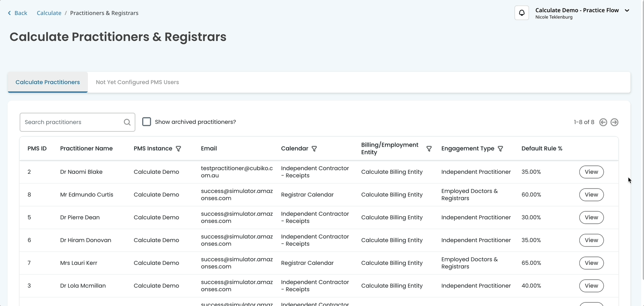This screenshot has height=306, width=644.
Task: Focus the Search practitioners field
Action: (72, 122)
